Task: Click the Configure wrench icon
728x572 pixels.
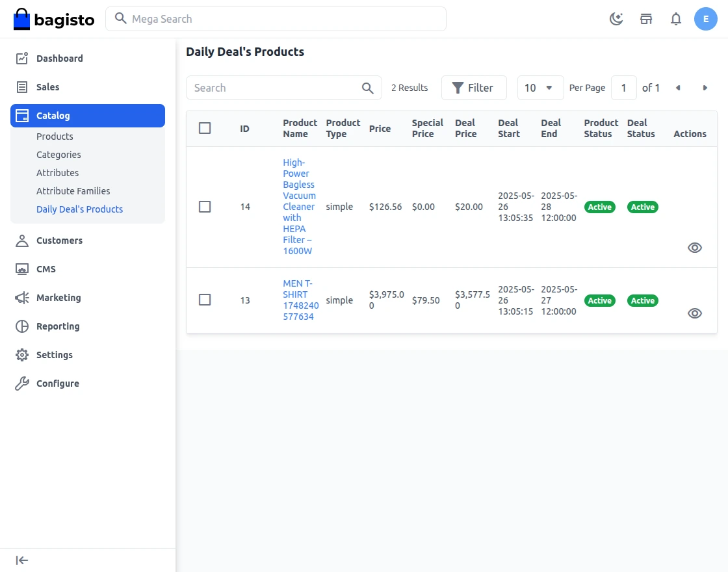Action: point(21,383)
